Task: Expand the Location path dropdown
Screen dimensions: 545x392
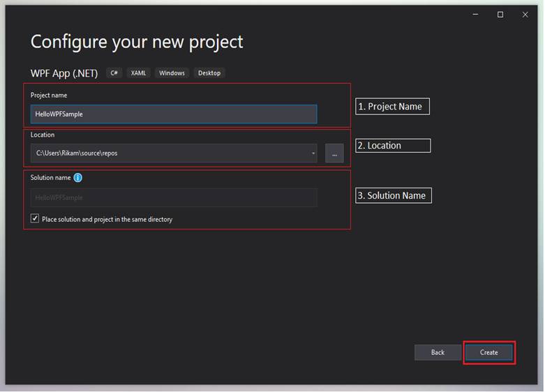Action: 313,153
